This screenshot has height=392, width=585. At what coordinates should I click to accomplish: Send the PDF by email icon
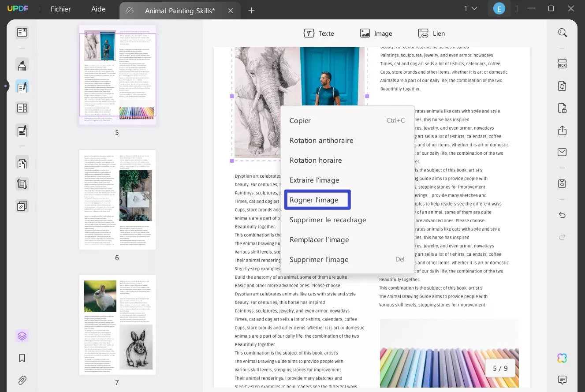click(562, 152)
